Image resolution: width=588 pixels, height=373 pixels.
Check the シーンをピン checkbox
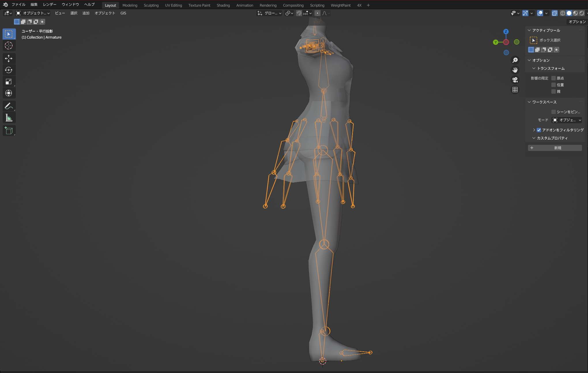pos(553,112)
